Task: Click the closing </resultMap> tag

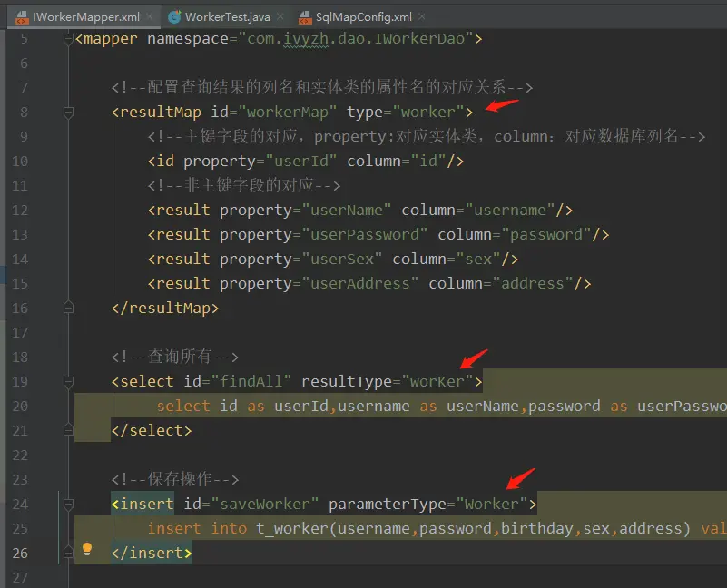Action: [x=165, y=308]
